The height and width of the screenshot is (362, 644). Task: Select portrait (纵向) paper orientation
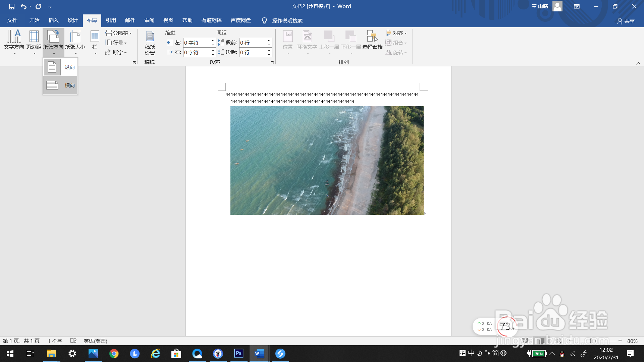pyautogui.click(x=60, y=67)
